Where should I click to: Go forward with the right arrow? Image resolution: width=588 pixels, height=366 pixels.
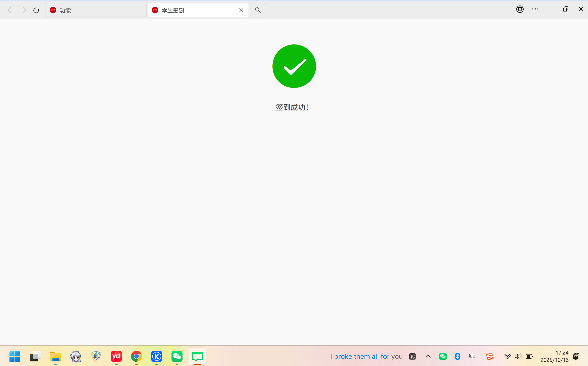24,10
